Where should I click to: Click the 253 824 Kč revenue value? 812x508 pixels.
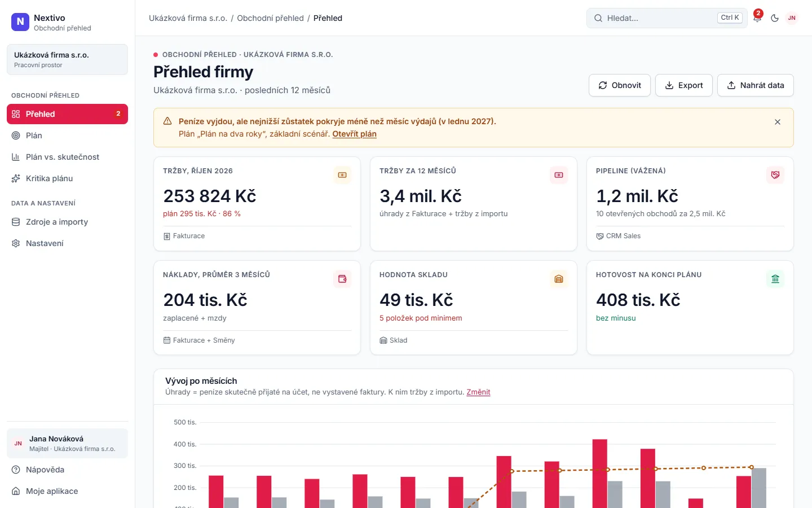[210, 196]
